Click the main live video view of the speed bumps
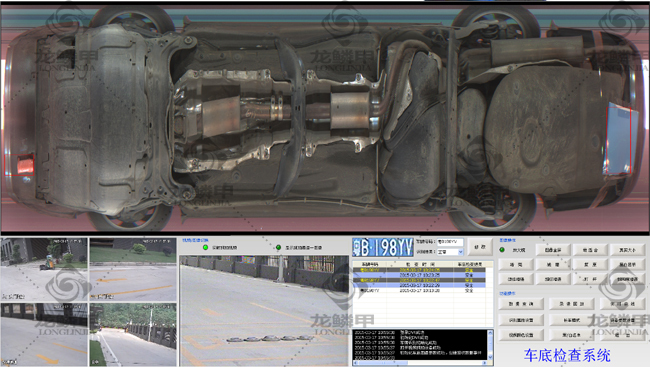This screenshot has height=367, width=650. [x=264, y=311]
